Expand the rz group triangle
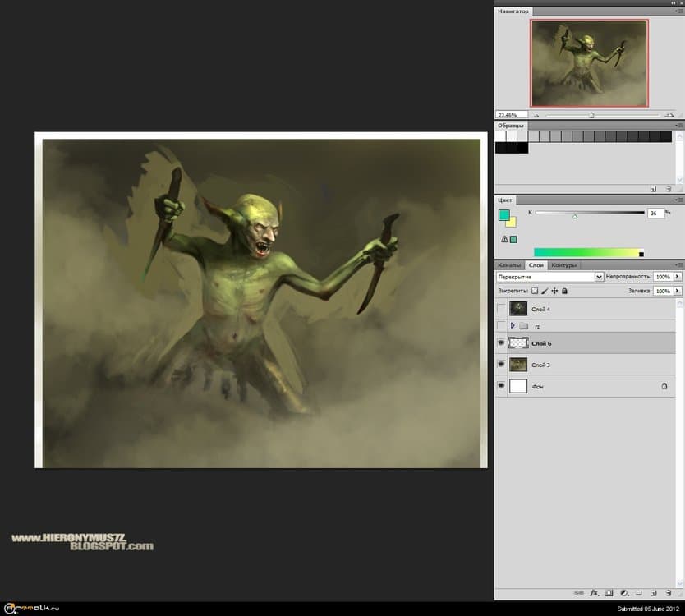The image size is (685, 616). (513, 326)
